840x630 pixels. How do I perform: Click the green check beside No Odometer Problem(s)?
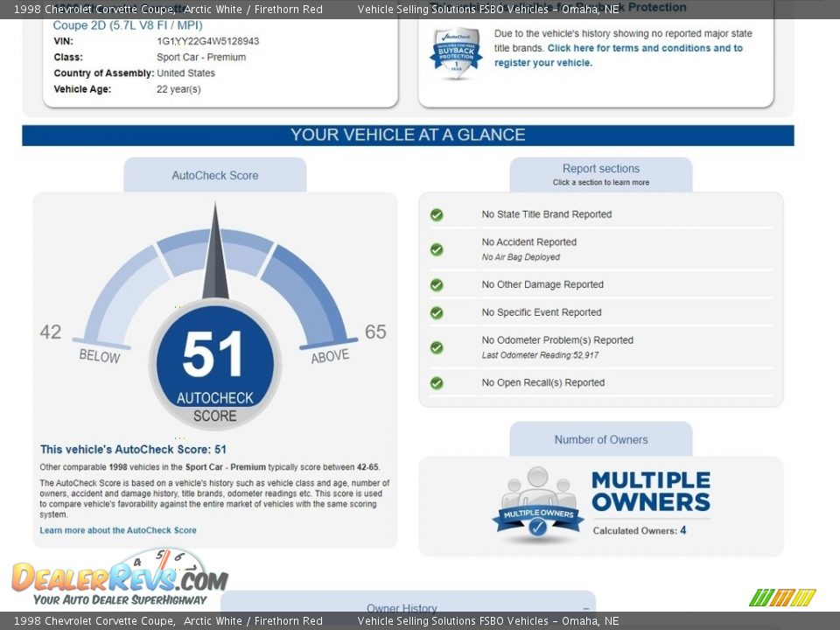click(437, 347)
